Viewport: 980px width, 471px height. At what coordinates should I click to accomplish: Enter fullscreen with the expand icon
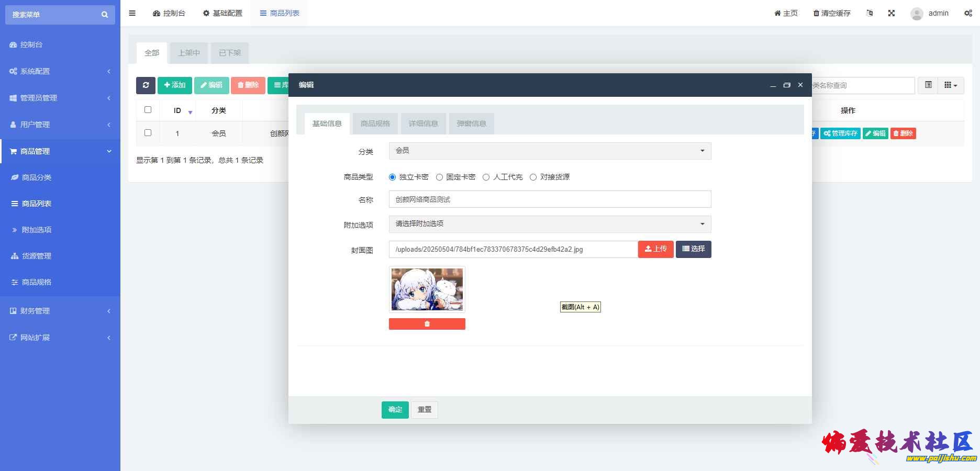click(x=891, y=13)
